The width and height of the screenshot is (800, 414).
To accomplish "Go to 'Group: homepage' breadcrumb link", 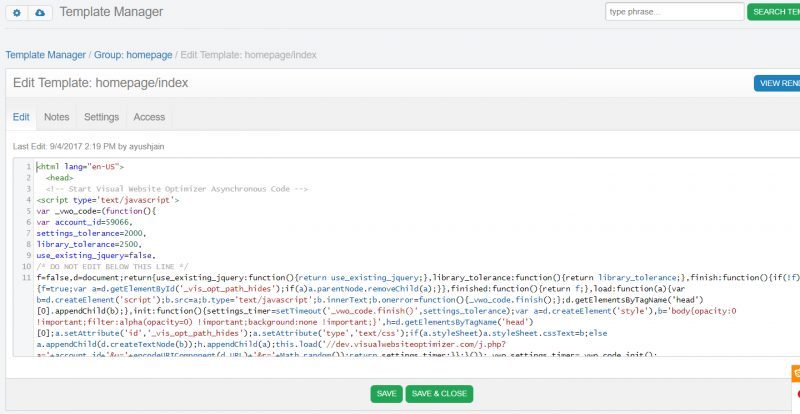I will click(133, 55).
